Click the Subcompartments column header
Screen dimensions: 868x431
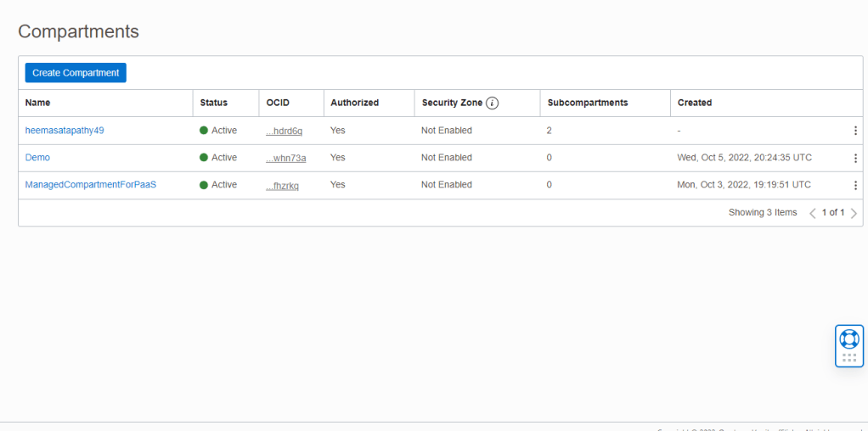click(588, 103)
